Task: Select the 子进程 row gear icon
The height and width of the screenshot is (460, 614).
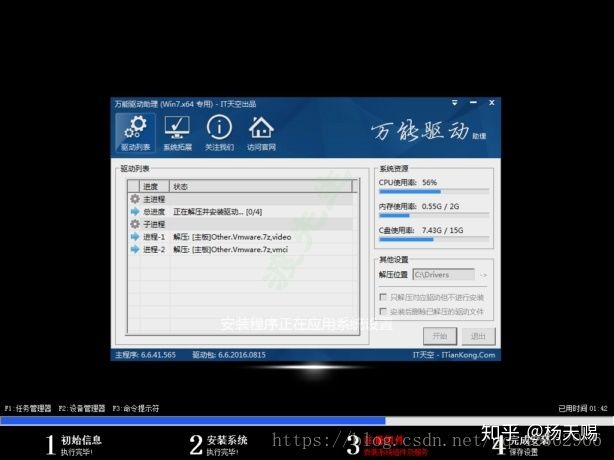Action: (135, 224)
